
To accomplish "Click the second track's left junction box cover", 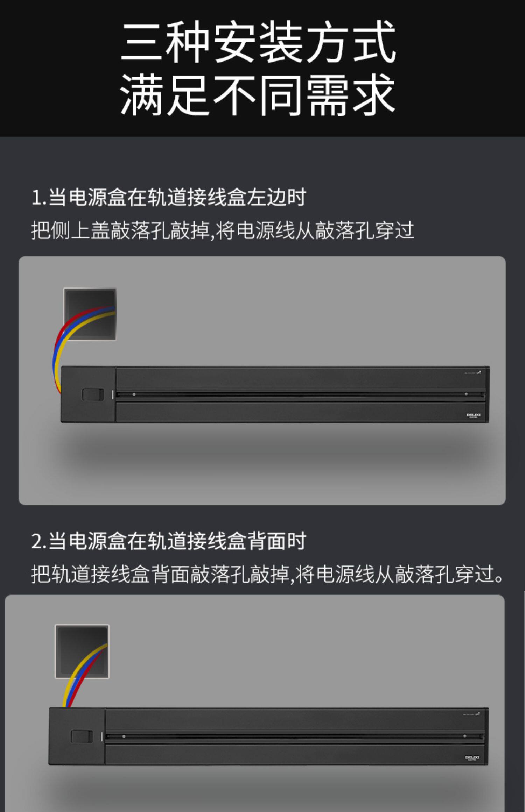I will coord(77,736).
